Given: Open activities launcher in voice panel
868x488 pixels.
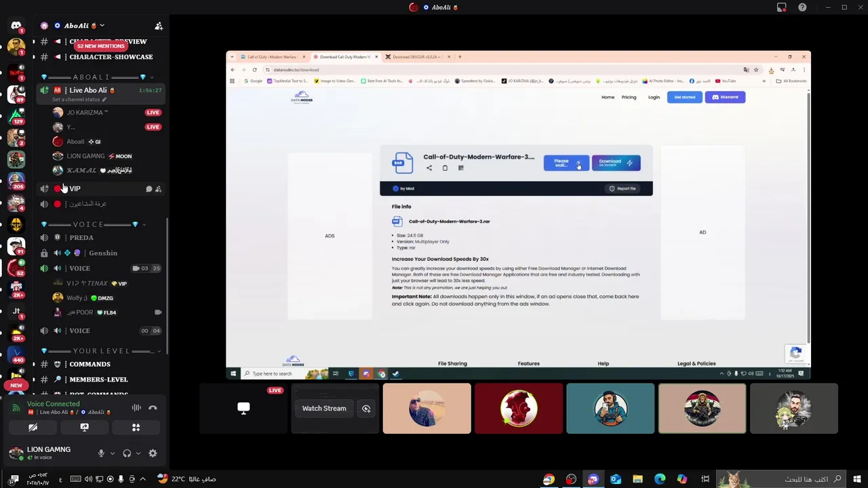Looking at the screenshot, I should (136, 428).
